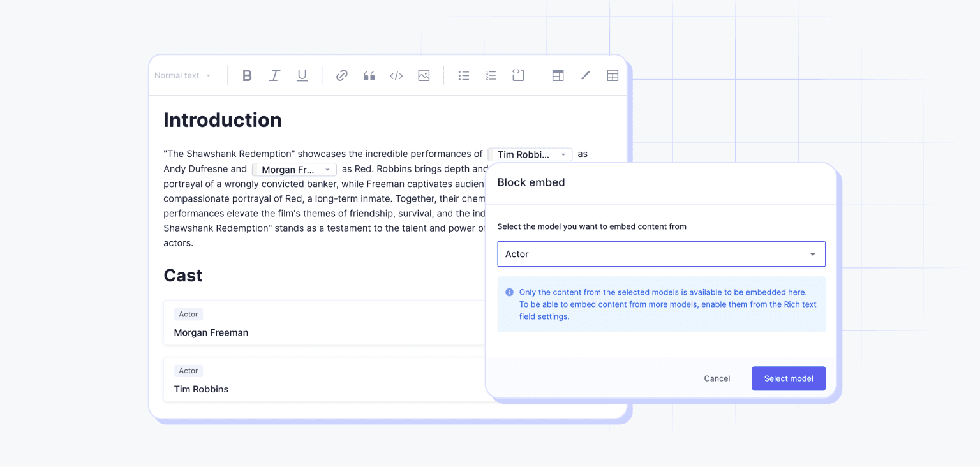Insert a hyperlink with the link icon

pos(342,75)
